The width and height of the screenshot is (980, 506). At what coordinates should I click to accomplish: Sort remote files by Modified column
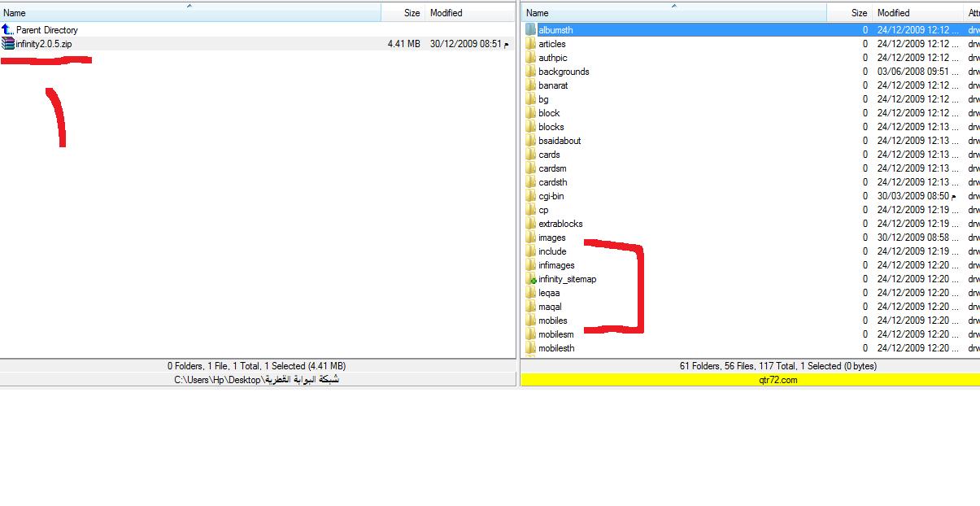917,13
